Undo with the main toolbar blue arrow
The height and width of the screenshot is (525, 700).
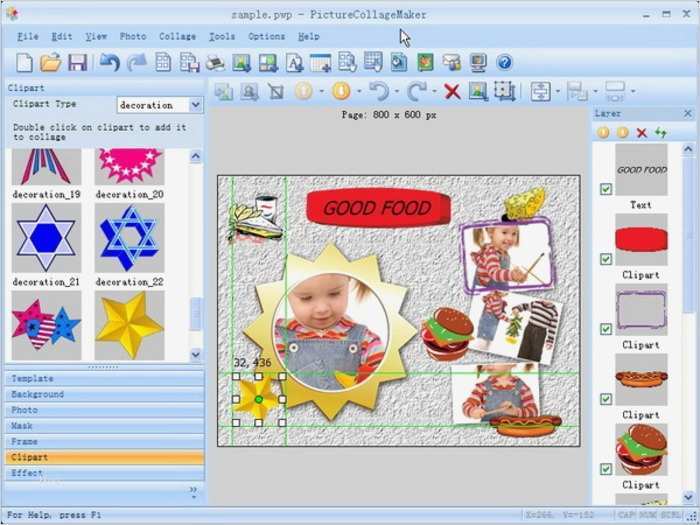coord(109,62)
